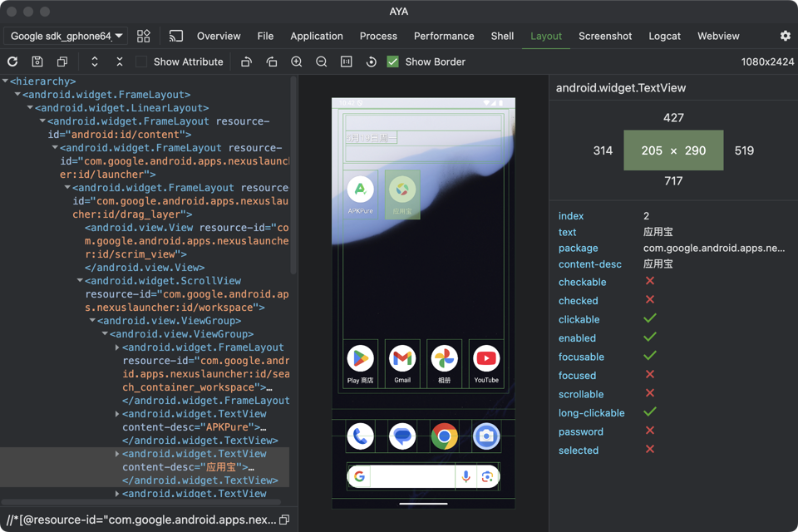Switch to the Overview tab
The width and height of the screenshot is (798, 532).
click(219, 36)
